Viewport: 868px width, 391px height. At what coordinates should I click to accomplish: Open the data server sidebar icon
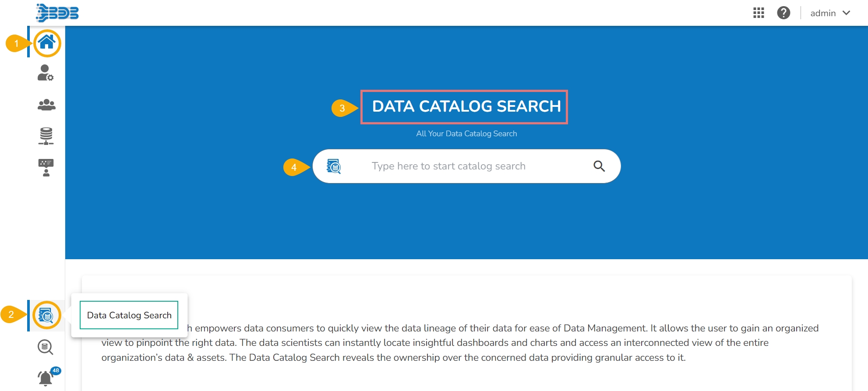tap(46, 136)
